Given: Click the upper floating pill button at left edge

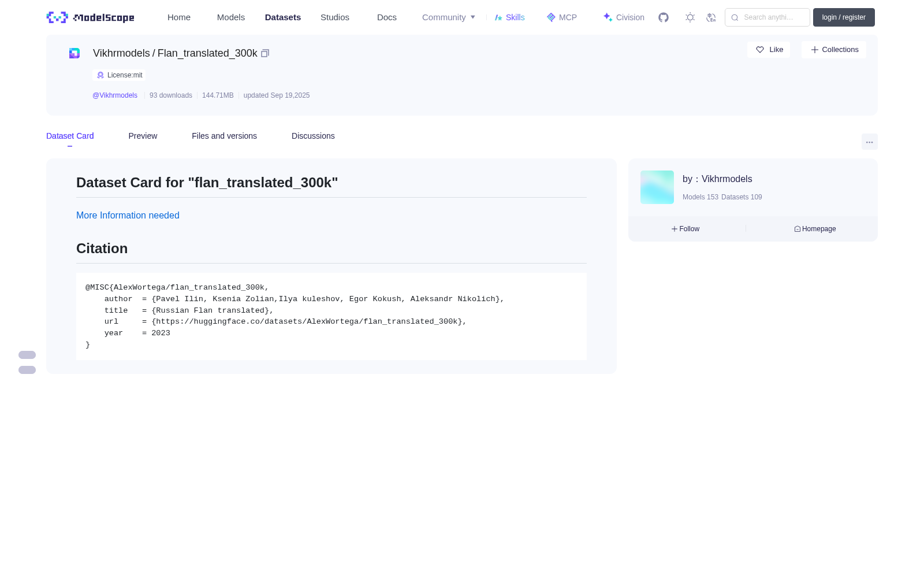Looking at the screenshot, I should point(27,355).
